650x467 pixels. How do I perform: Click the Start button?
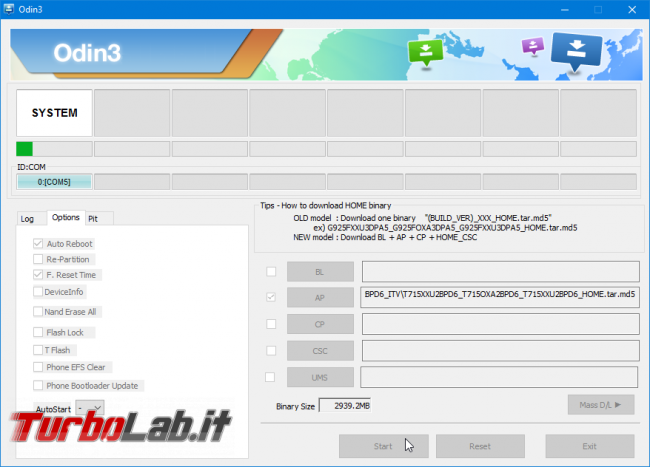pos(383,446)
